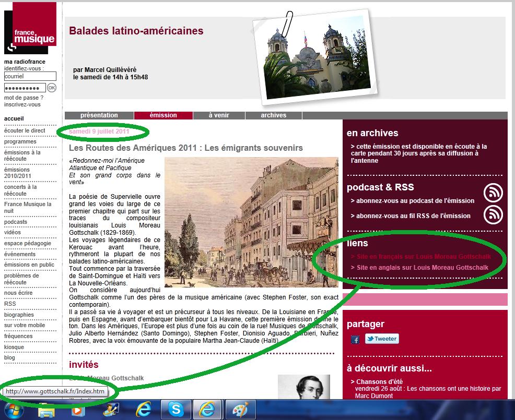The height and width of the screenshot is (420, 515).
Task: Visit the 'espace pédagogie' page
Action: 28,243
